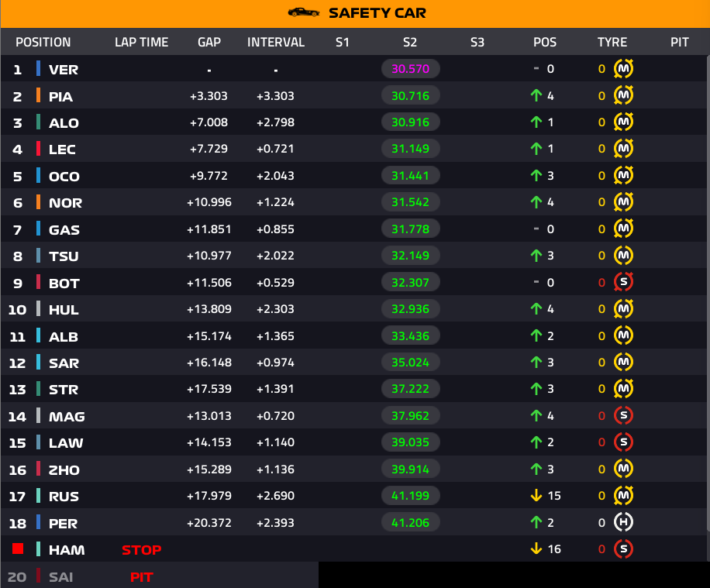
Task: Click LEC's red team color bar
Action: pos(39,149)
